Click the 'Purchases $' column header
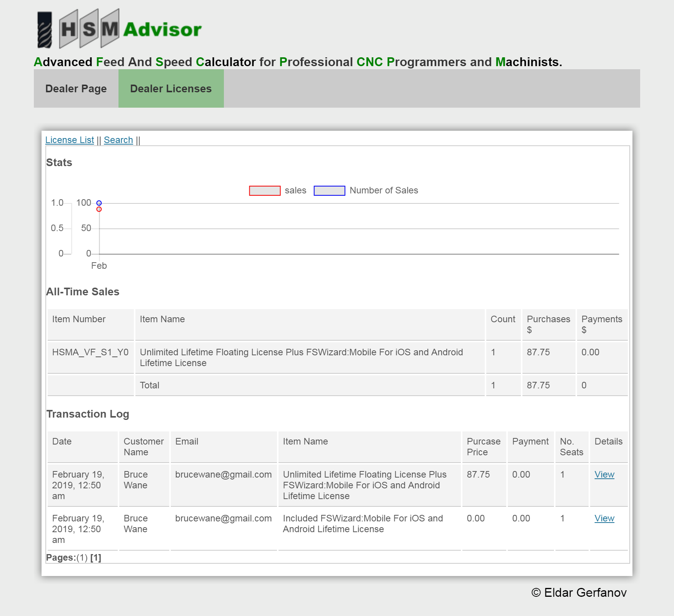 click(548, 325)
